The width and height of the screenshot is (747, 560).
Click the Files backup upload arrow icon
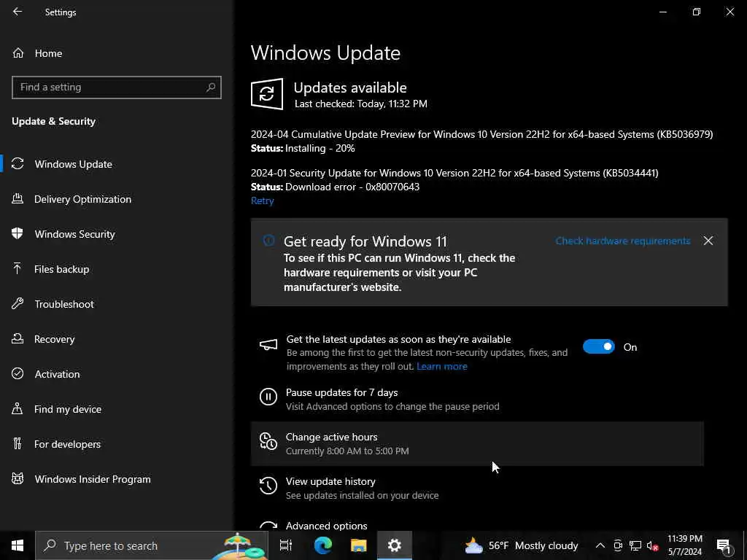pyautogui.click(x=18, y=268)
